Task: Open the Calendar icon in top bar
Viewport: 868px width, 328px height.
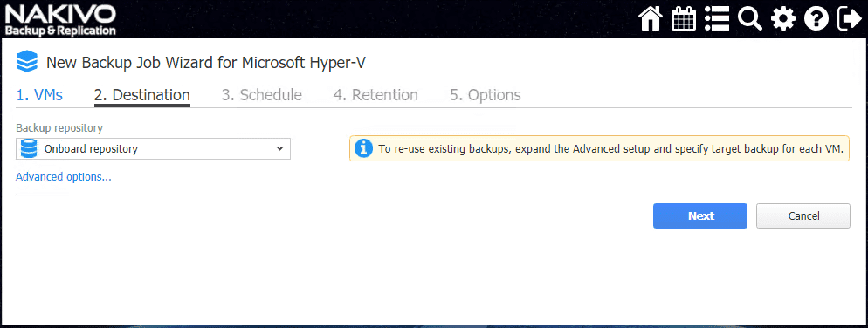Action: tap(684, 19)
